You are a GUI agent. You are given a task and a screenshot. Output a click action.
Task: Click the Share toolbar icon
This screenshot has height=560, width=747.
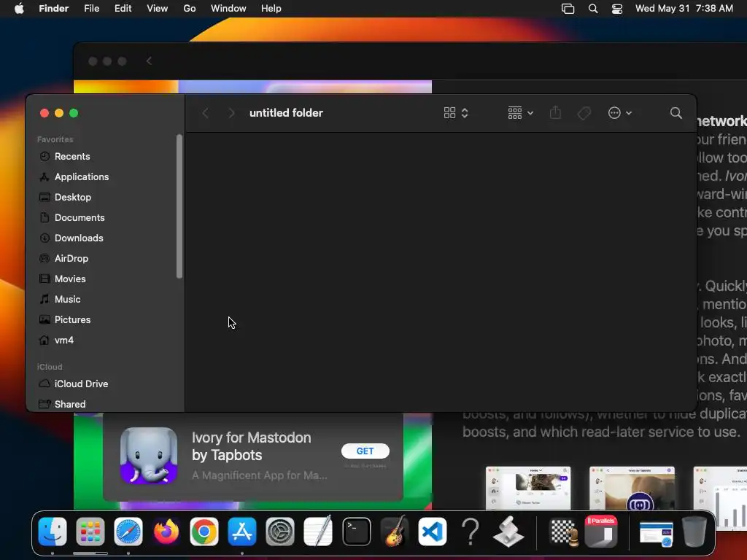pos(555,113)
